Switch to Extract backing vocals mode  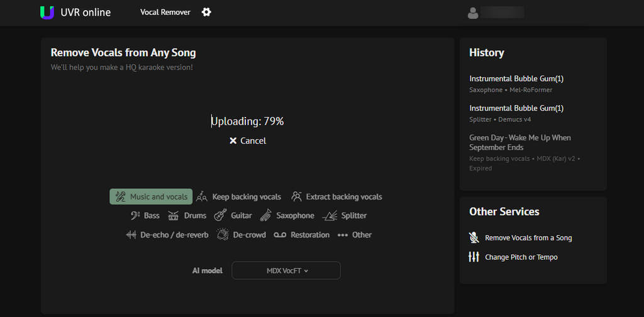click(x=337, y=197)
